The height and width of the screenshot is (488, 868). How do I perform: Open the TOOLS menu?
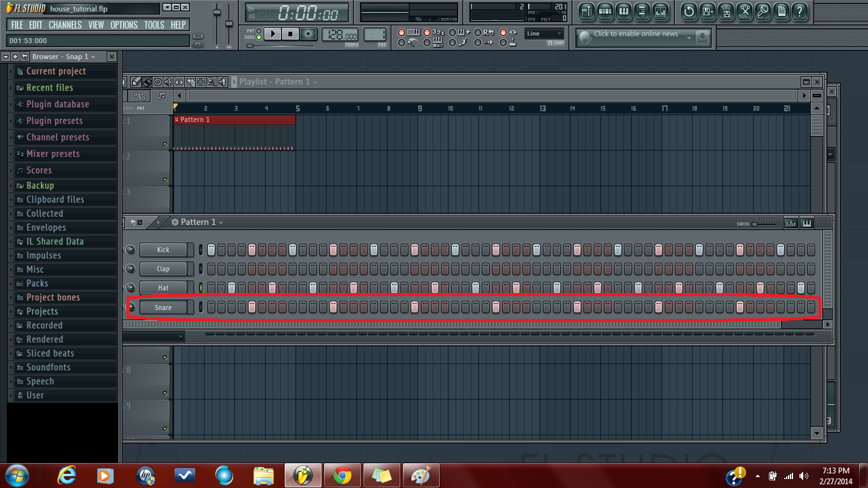[x=154, y=25]
